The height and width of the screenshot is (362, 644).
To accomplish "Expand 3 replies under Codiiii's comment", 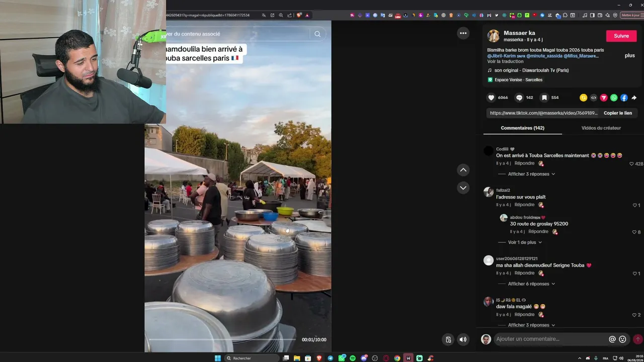I will [x=531, y=174].
